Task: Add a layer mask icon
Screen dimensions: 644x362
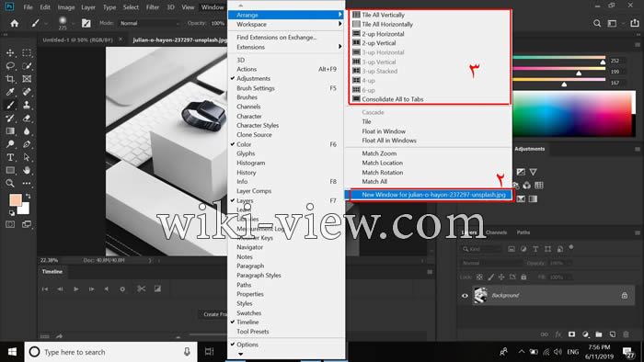Action: click(571, 334)
